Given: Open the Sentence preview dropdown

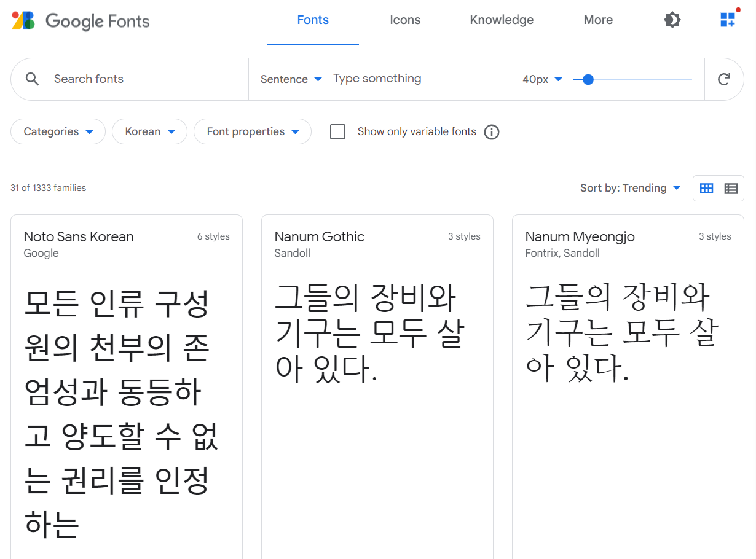Looking at the screenshot, I should pyautogui.click(x=291, y=79).
